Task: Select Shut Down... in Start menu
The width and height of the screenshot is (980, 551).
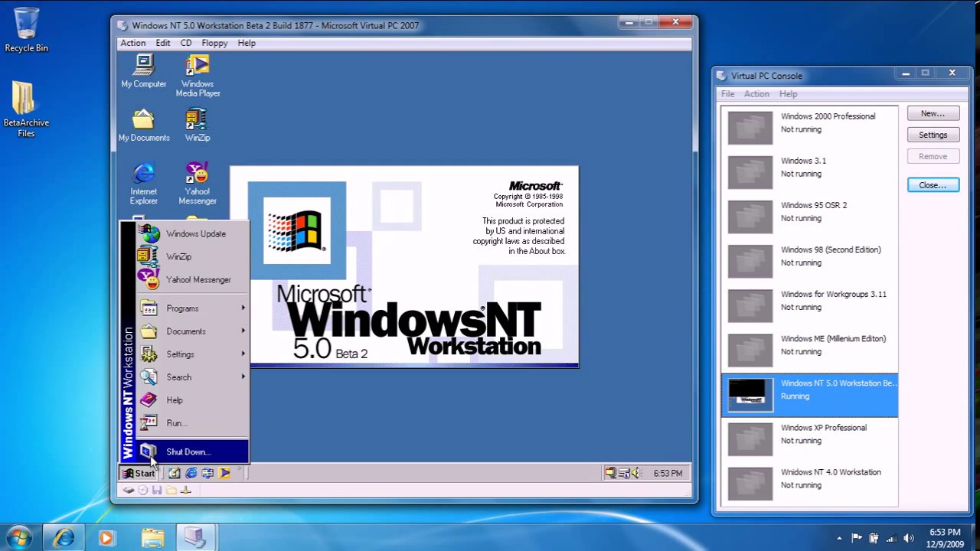Action: (192, 452)
